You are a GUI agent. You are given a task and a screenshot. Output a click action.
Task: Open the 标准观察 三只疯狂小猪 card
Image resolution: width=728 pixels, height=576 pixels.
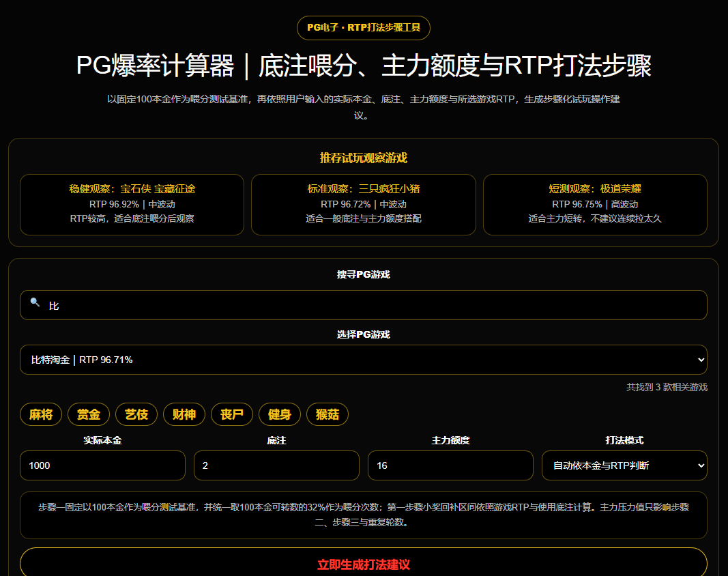(x=364, y=205)
